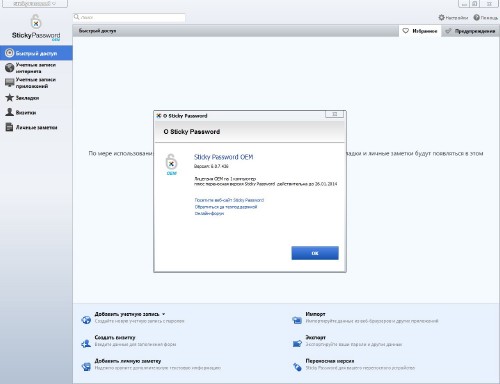Click OK button in About dialog
This screenshot has width=500, height=384.
coord(315,253)
